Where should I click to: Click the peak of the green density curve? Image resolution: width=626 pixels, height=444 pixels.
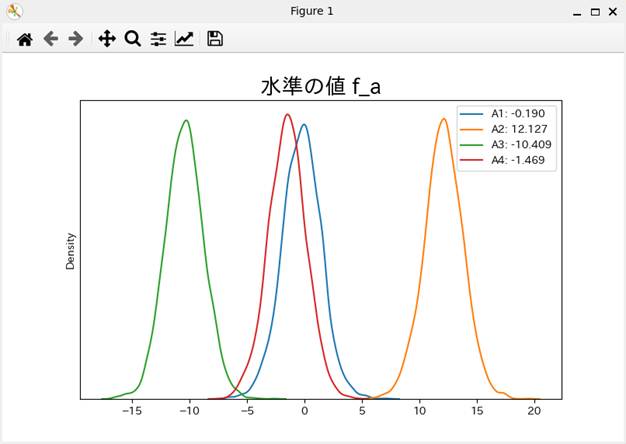(186, 121)
